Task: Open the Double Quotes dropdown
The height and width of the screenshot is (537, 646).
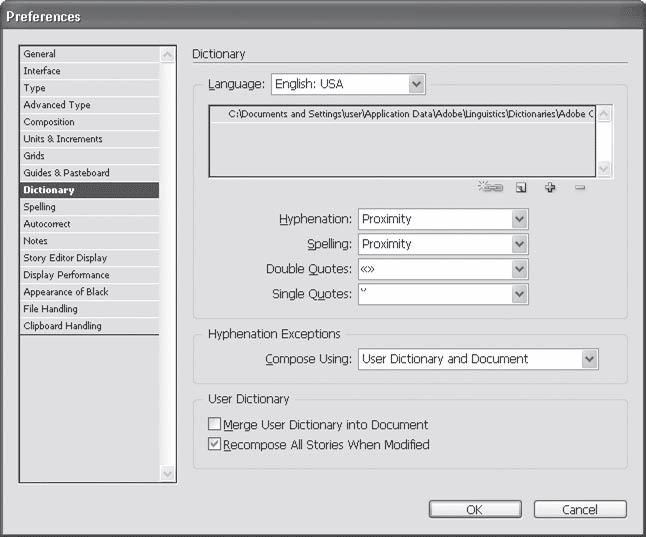Action: click(x=518, y=269)
